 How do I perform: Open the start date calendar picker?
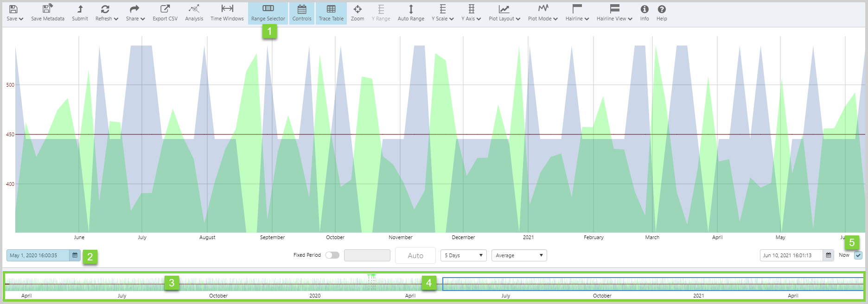(x=75, y=255)
